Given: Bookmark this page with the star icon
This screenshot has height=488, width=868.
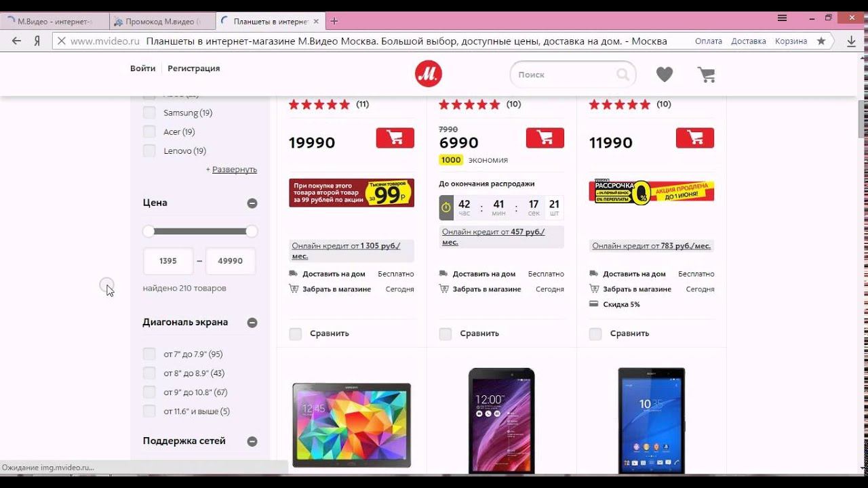Looking at the screenshot, I should (821, 41).
